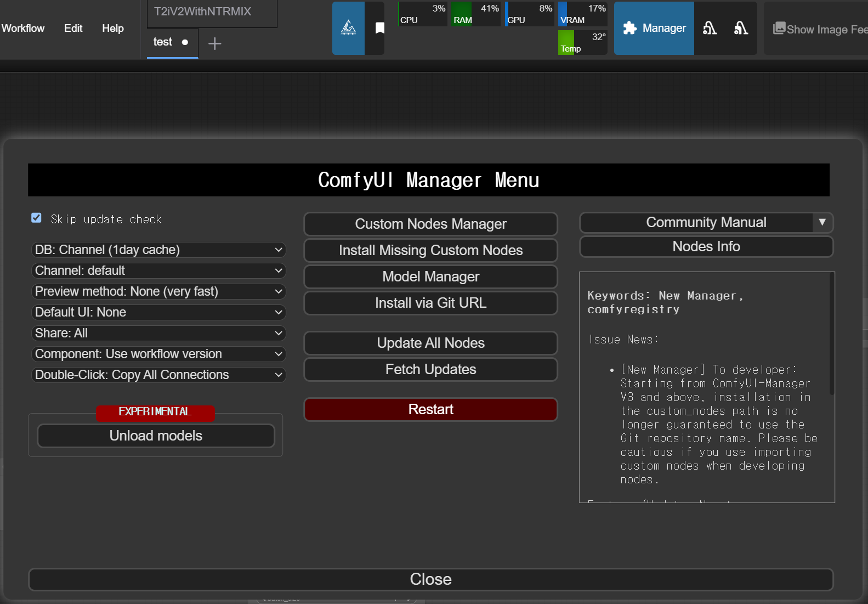Expand the Community Manual arrow menu
868x604 pixels.
point(822,222)
